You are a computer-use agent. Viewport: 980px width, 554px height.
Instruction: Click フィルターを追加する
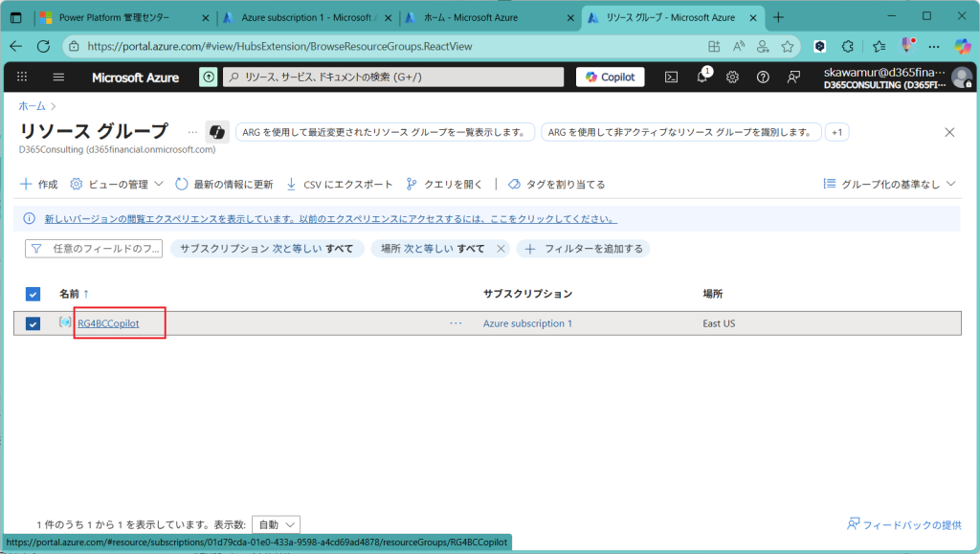[x=584, y=249]
